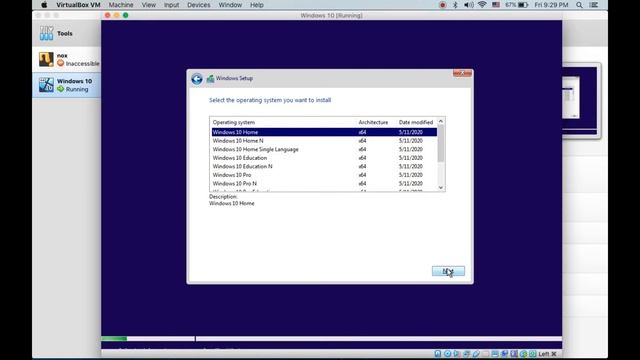Select Windows 10 Home N edition
640x360 pixels.
(x=324, y=140)
